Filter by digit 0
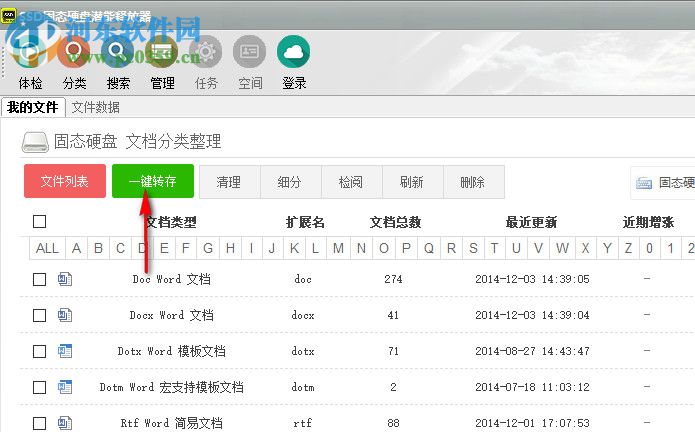The height and width of the screenshot is (432, 695). click(649, 248)
